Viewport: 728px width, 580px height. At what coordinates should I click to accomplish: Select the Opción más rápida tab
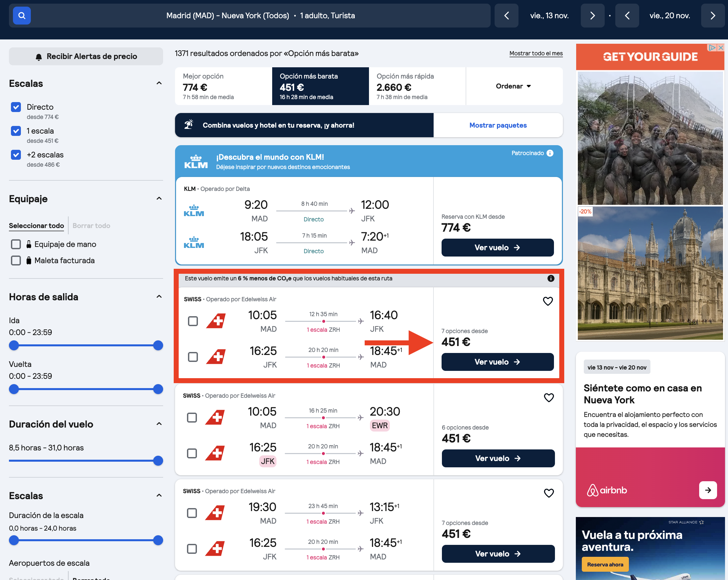[417, 86]
